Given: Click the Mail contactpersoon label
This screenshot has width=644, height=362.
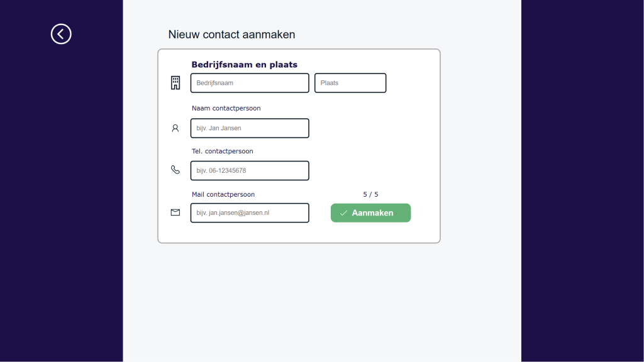Looking at the screenshot, I should click(x=223, y=195).
